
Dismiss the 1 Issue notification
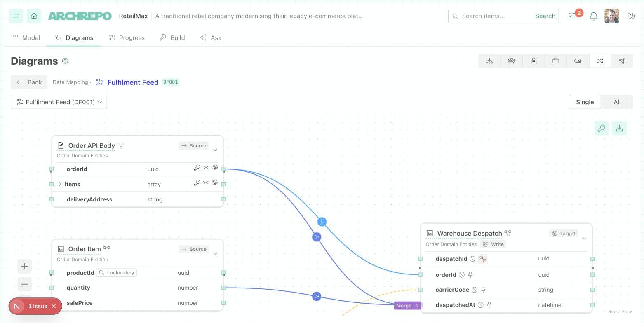coord(54,306)
